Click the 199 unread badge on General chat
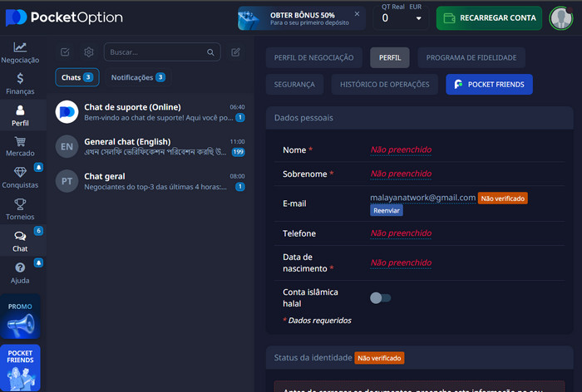Viewport: 582px width, 392px height. click(x=238, y=152)
